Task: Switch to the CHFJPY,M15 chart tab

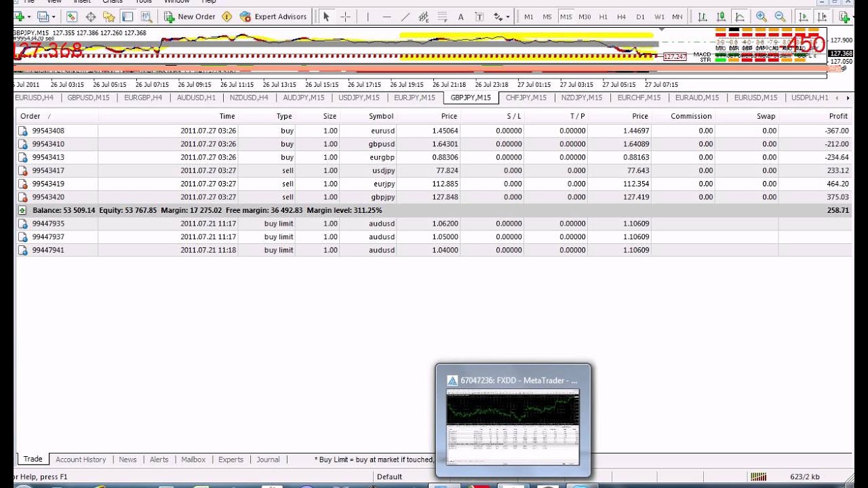Action: [x=526, y=98]
